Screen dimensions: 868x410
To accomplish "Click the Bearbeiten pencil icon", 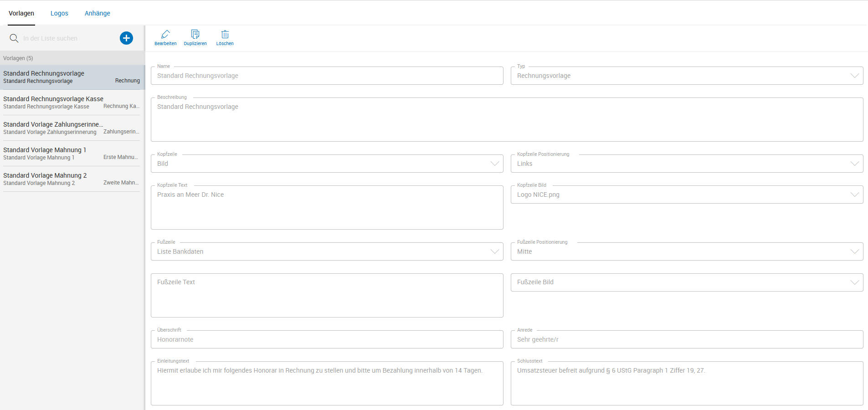I will pyautogui.click(x=165, y=35).
